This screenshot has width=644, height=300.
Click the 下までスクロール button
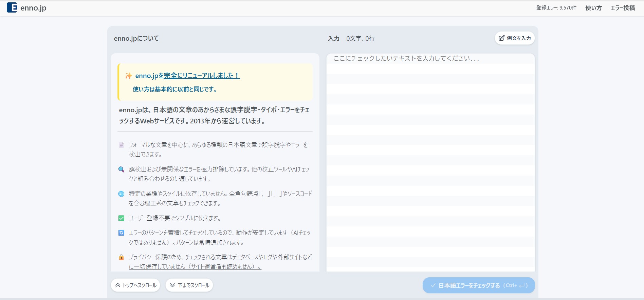(189, 285)
